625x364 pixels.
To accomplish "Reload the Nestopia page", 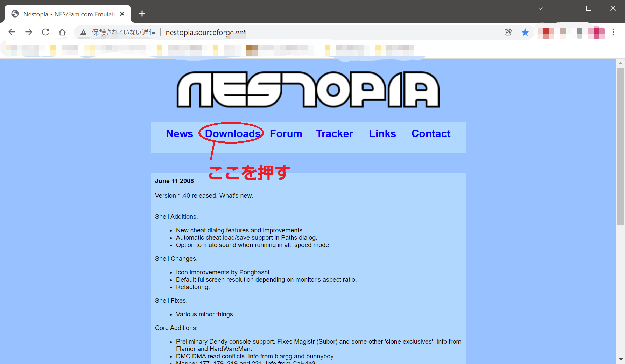I will [x=45, y=32].
